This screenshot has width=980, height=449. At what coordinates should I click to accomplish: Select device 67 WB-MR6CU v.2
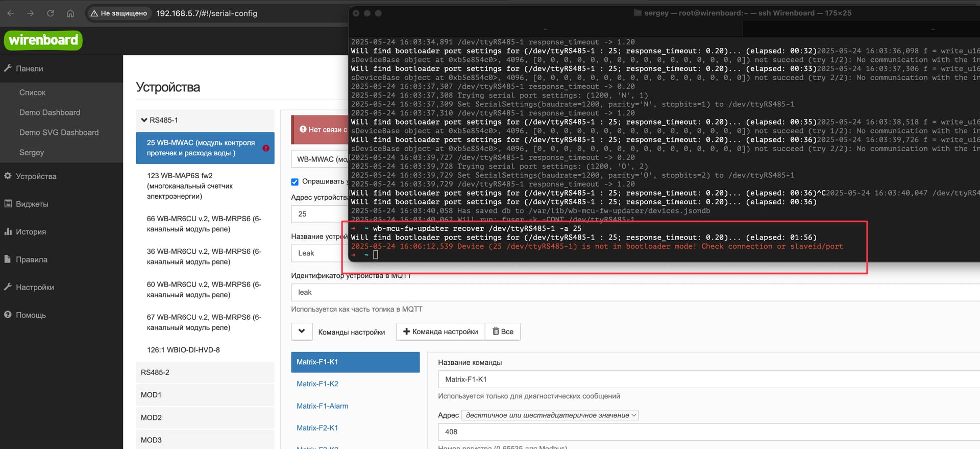tap(205, 322)
